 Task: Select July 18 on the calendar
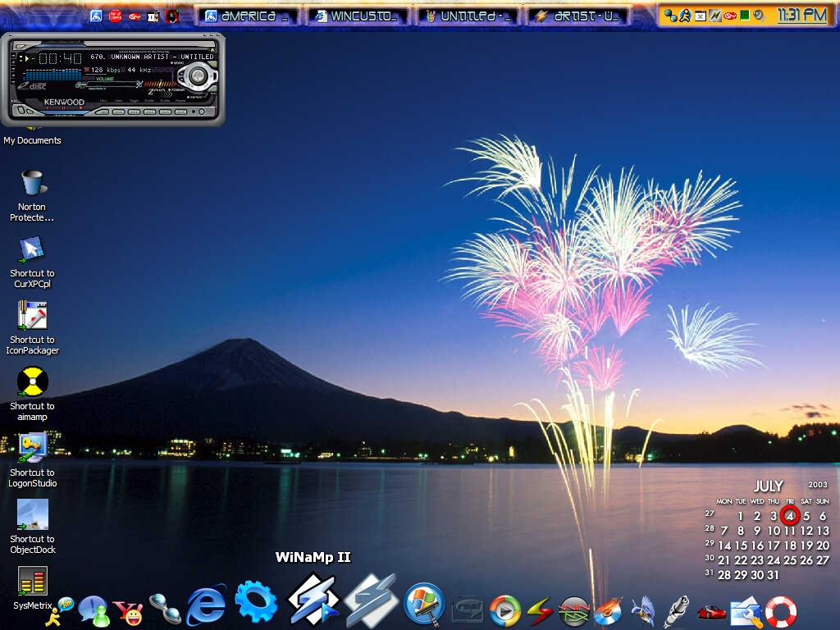[790, 546]
